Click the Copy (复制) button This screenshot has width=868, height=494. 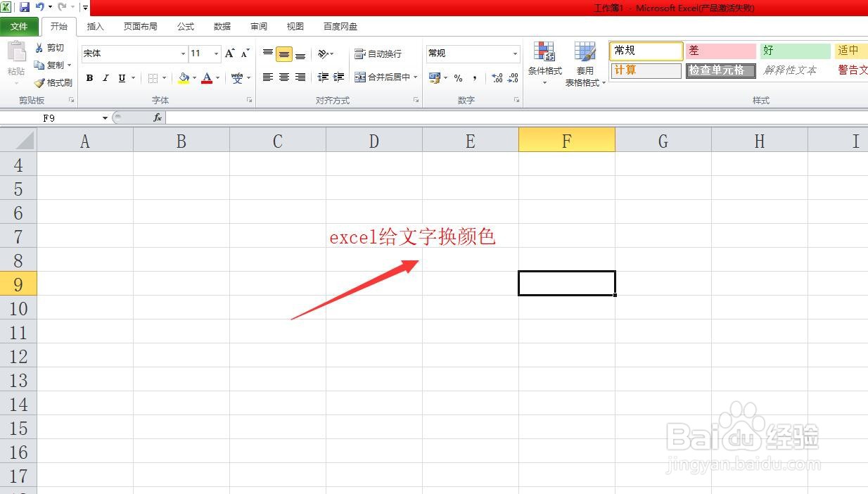tap(49, 65)
